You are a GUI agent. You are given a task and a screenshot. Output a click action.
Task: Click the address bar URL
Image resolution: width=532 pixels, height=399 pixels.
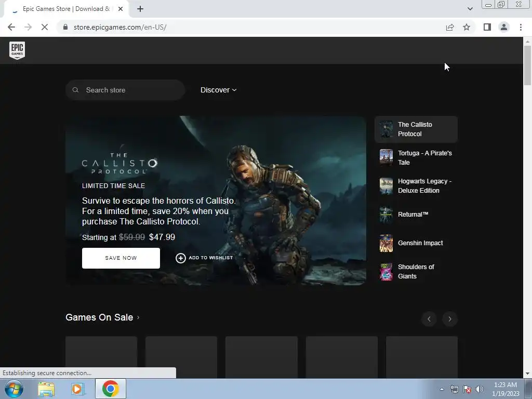tap(120, 27)
